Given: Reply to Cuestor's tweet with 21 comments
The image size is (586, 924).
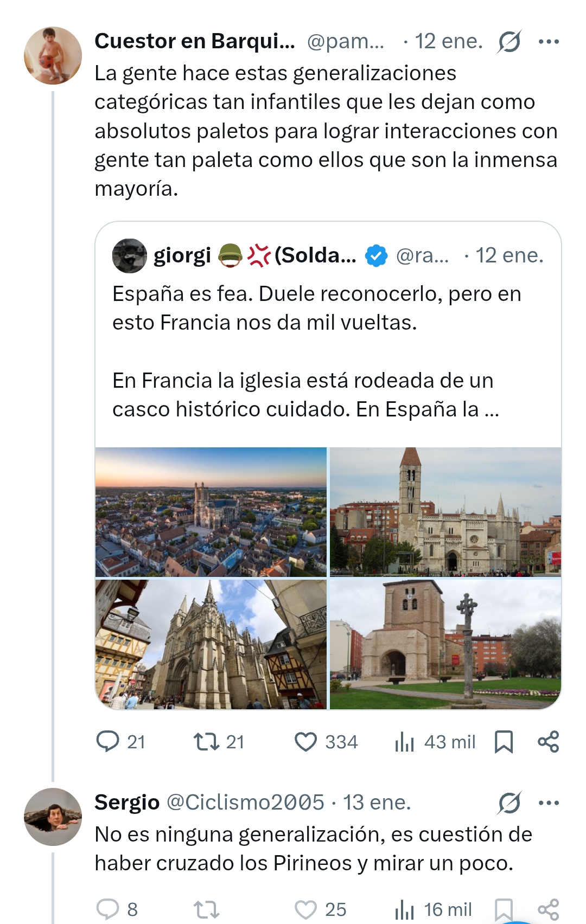Looking at the screenshot, I should [108, 741].
